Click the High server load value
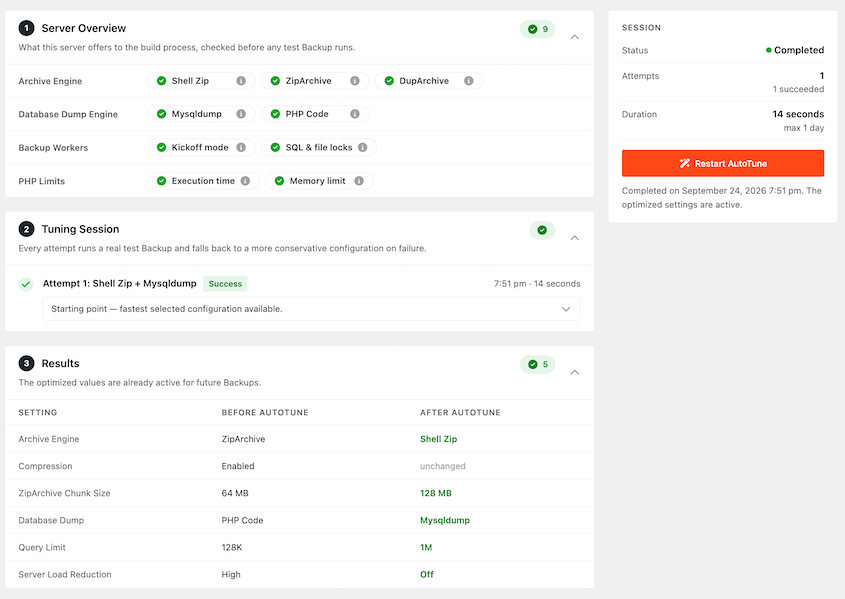The height and width of the screenshot is (599, 845). [x=231, y=574]
